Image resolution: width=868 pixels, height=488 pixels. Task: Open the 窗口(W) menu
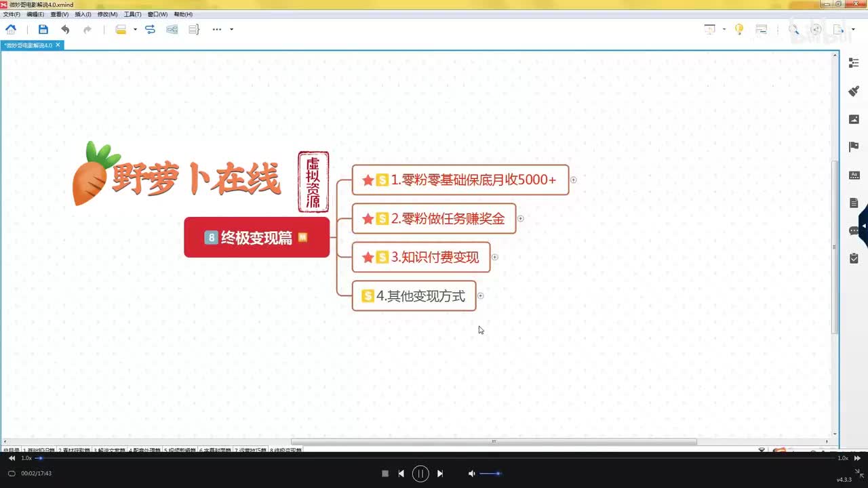157,14
